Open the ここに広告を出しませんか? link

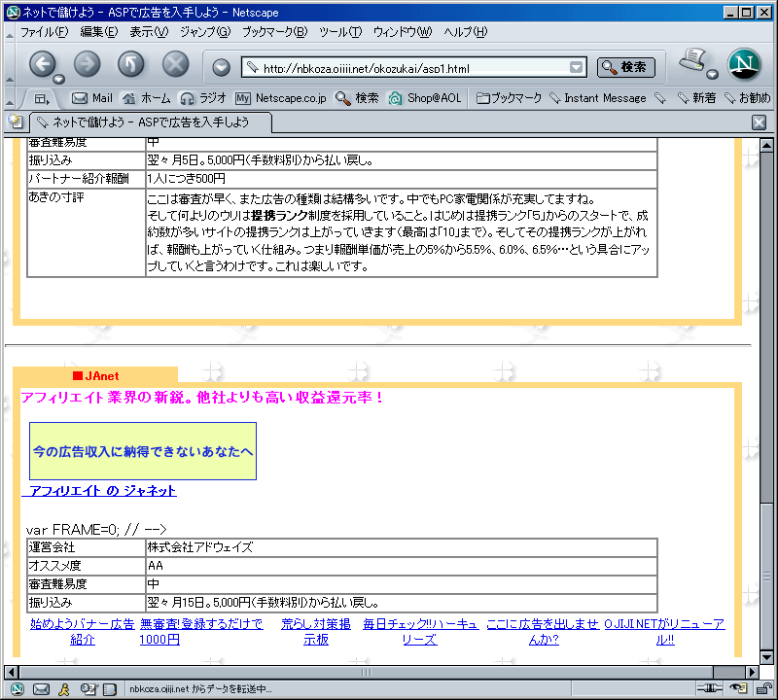[544, 632]
